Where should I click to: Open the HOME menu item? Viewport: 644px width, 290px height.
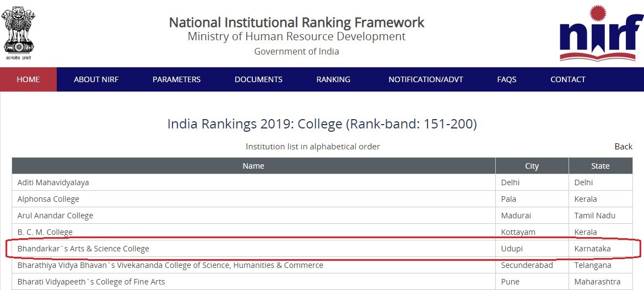click(28, 79)
